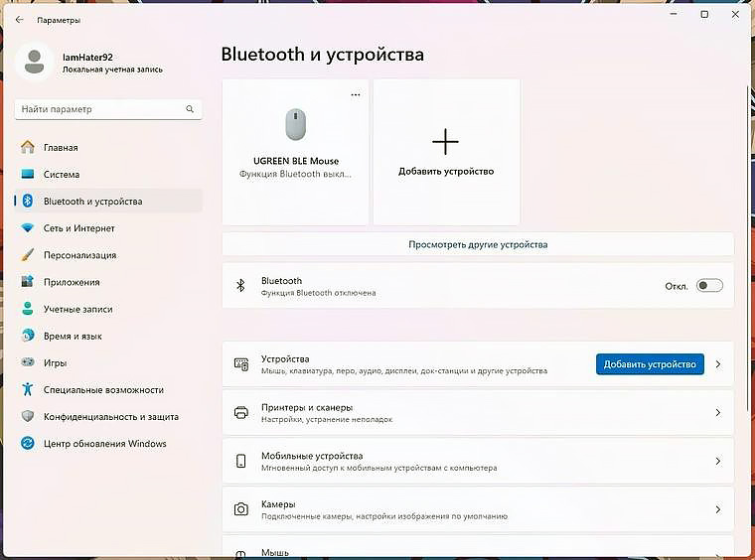This screenshot has width=755, height=560.
Task: Click the back arrow in Параметры
Action: [19, 20]
